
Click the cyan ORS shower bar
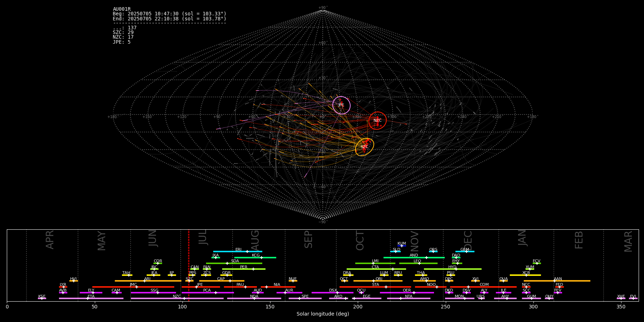(433, 252)
